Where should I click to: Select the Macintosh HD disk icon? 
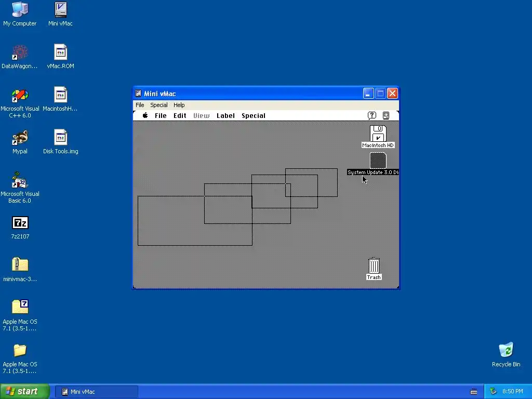(x=378, y=134)
